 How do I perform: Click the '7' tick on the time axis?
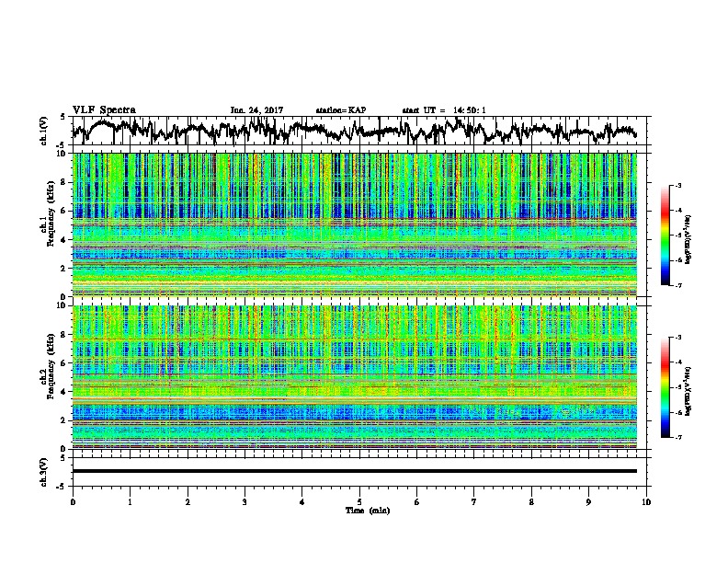pos(474,502)
